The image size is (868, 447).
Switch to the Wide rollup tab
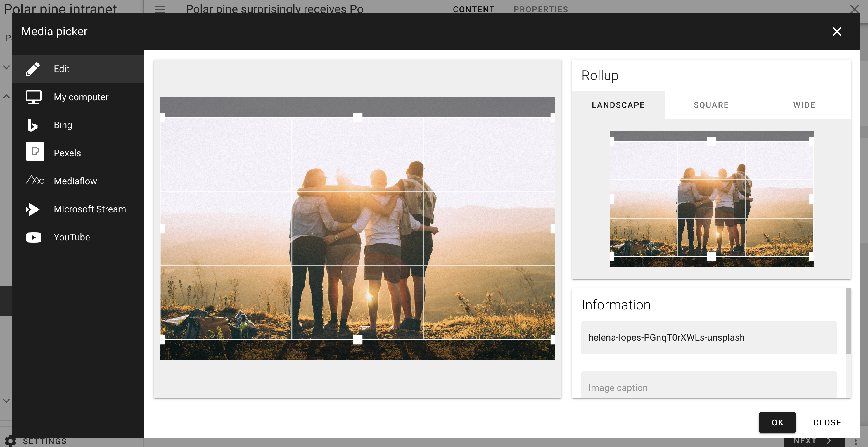804,105
